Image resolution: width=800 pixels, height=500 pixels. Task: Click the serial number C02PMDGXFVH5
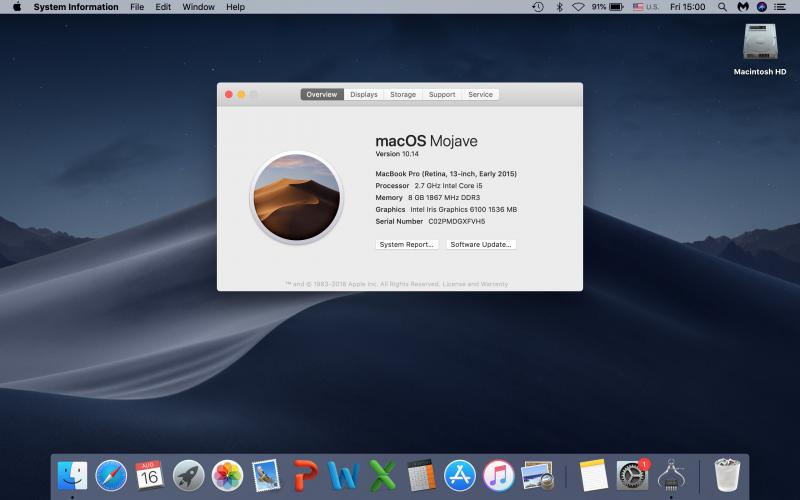point(457,221)
